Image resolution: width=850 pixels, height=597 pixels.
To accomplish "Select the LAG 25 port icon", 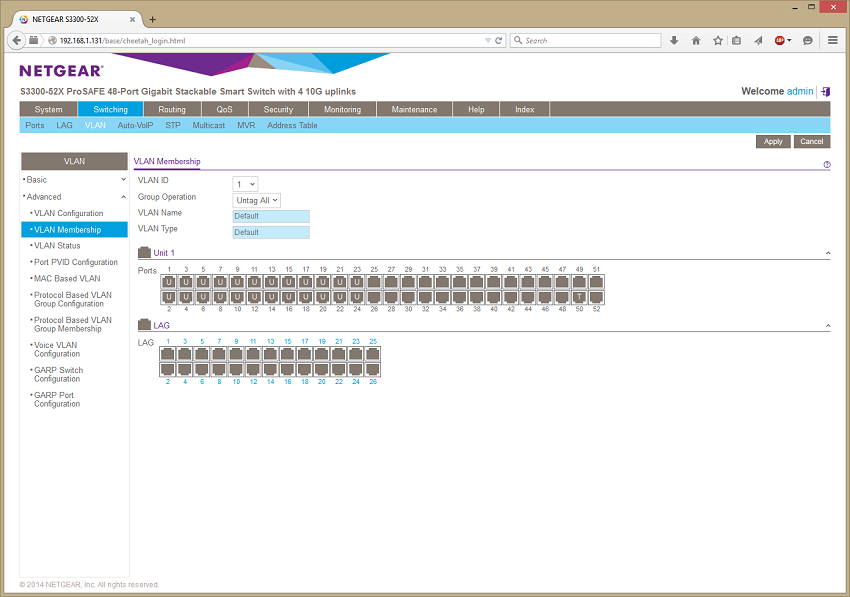I will (373, 354).
